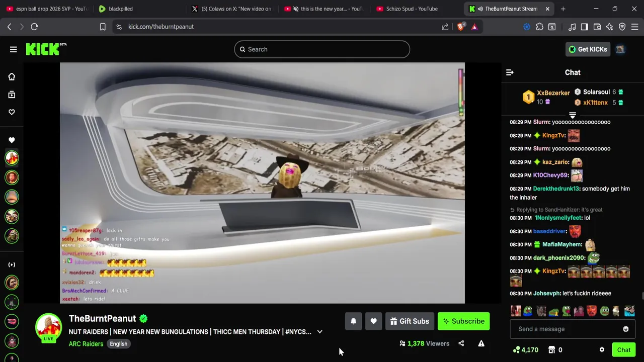
Task: Open Leo AI sparkle icon
Action: 610,27
